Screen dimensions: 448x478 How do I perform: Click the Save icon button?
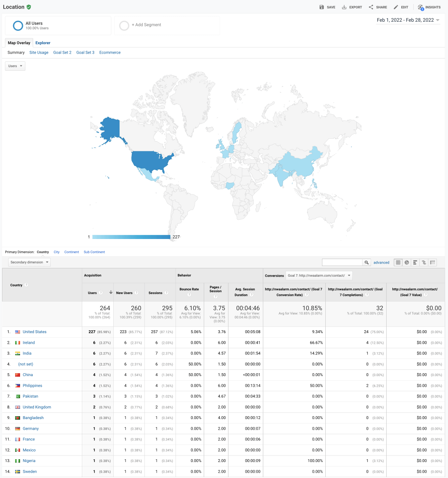coord(322,7)
